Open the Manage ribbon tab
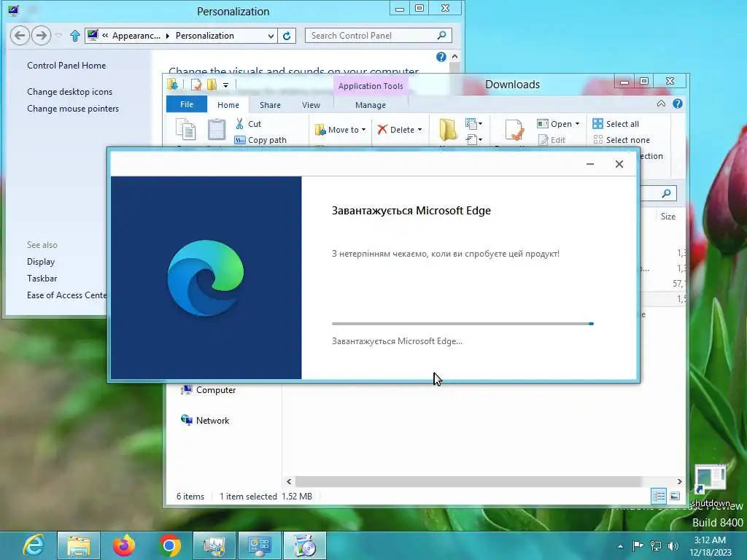 click(371, 105)
